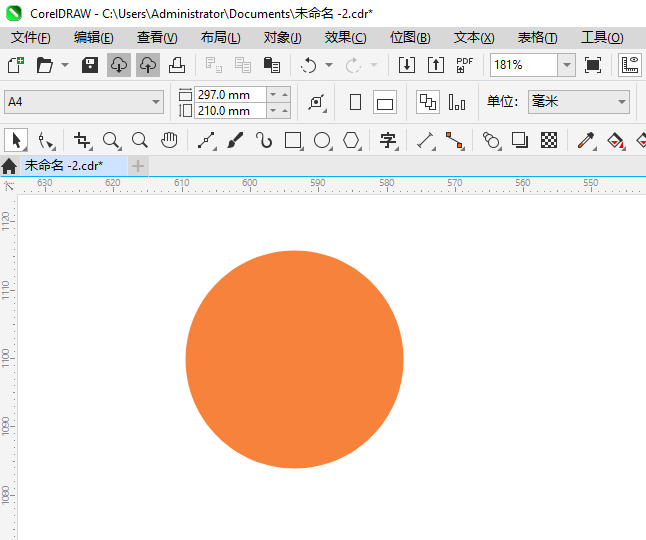The image size is (646, 540).
Task: Add a new document tab with plus button
Action: [138, 165]
